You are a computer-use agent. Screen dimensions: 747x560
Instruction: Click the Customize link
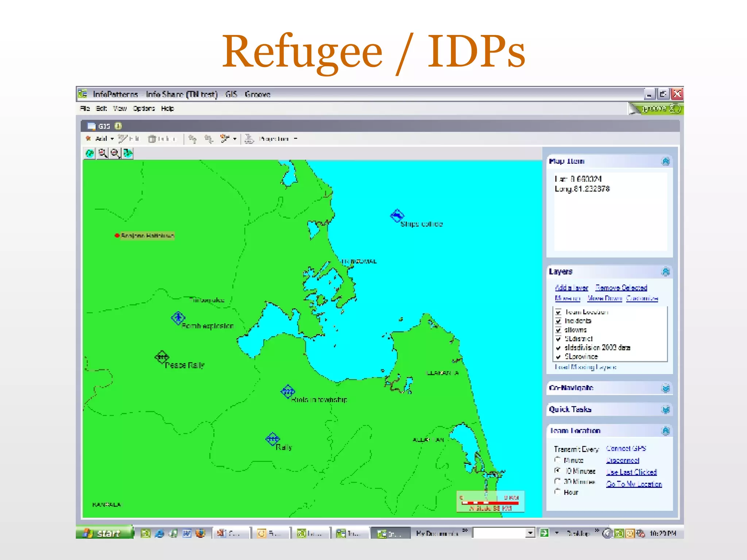point(642,299)
